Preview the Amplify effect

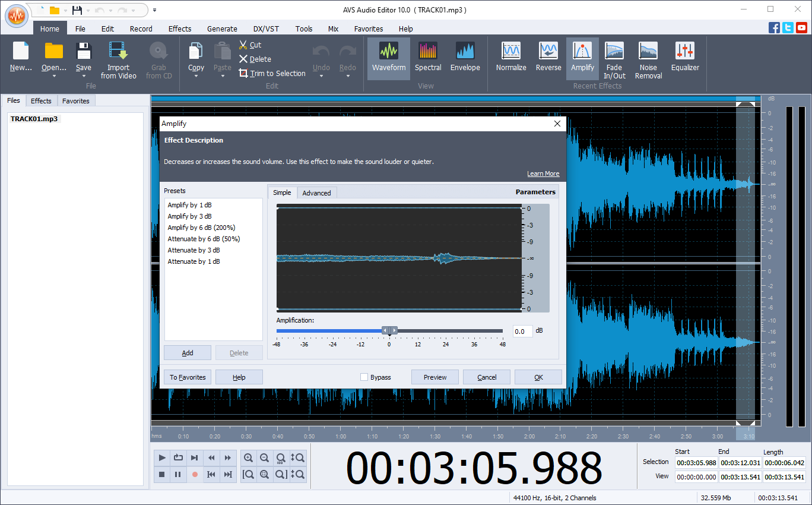pos(434,377)
